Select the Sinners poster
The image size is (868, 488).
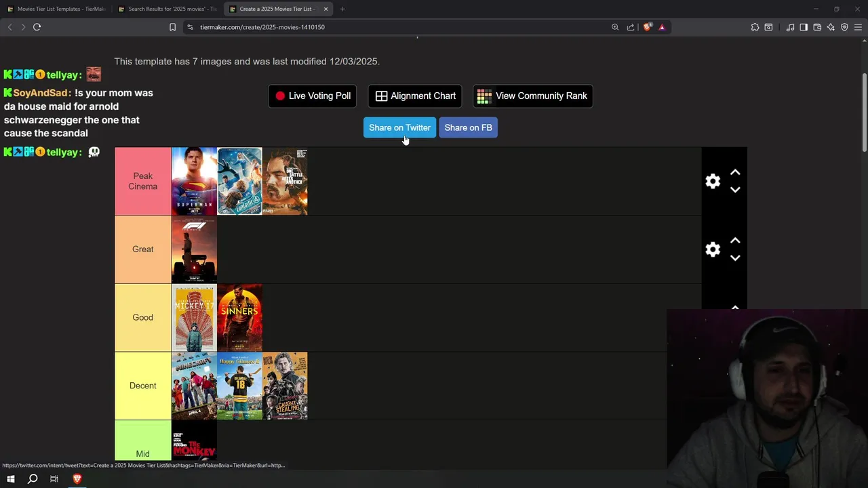pos(239,317)
